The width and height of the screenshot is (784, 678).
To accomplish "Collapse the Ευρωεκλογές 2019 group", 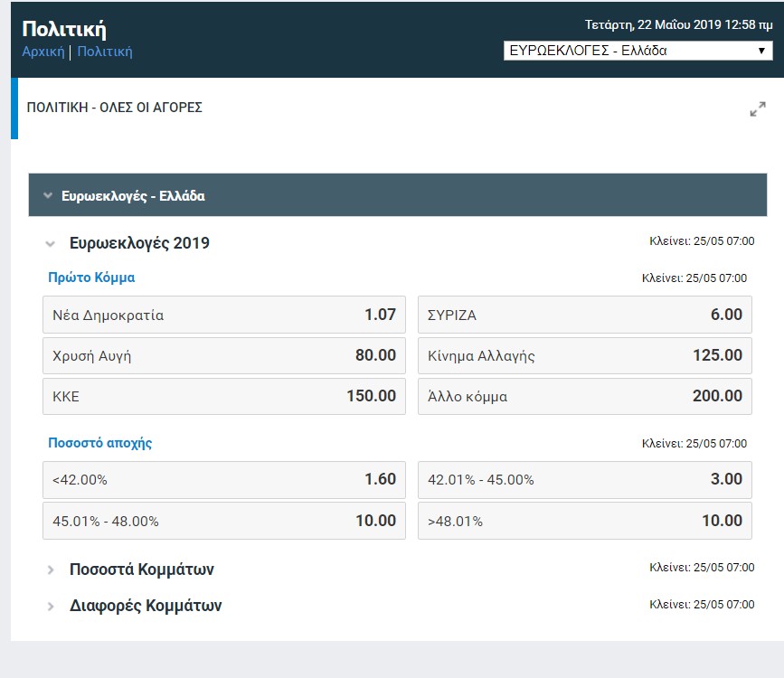I will pyautogui.click(x=139, y=243).
